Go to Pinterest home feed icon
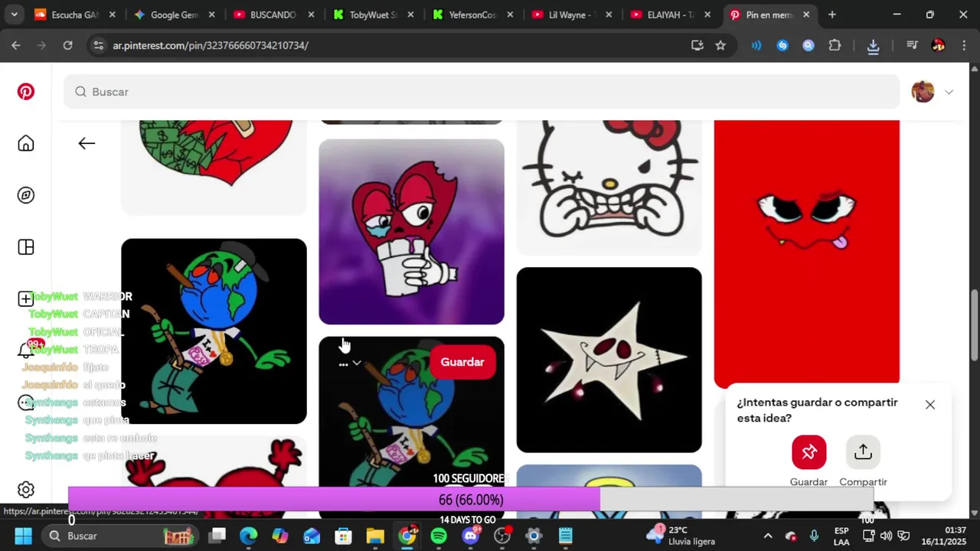Viewport: 980px width, 551px height. [x=26, y=143]
